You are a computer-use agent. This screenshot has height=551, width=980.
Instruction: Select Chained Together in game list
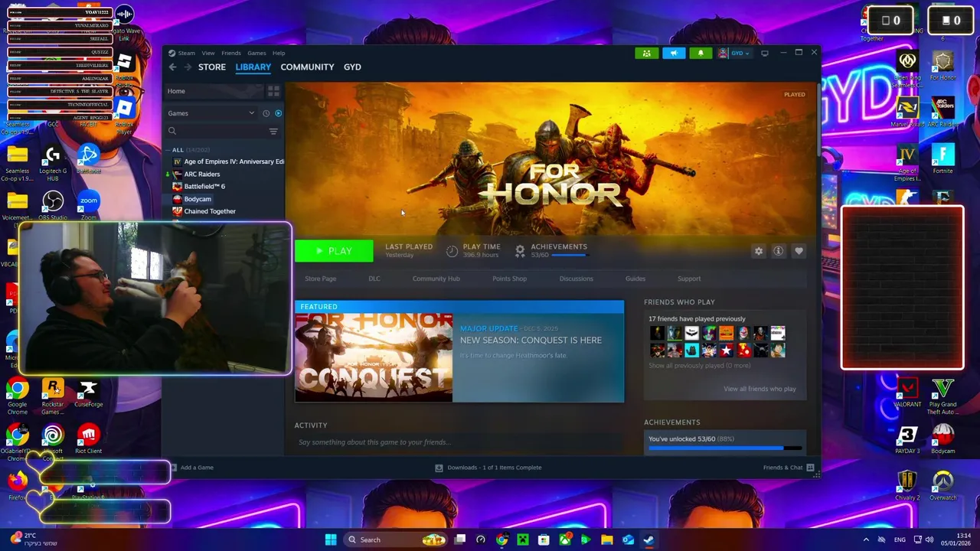[x=209, y=211]
